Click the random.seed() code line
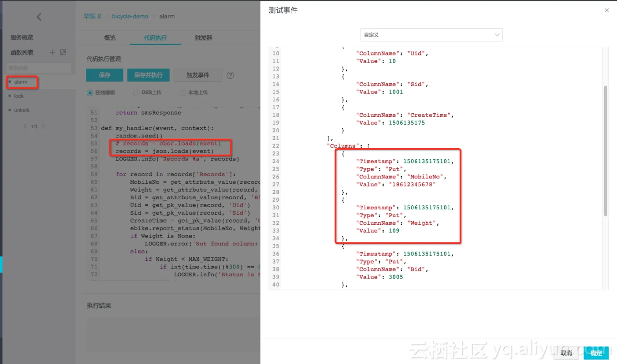Screen dimensions: 617x364 pyautogui.click(x=139, y=136)
